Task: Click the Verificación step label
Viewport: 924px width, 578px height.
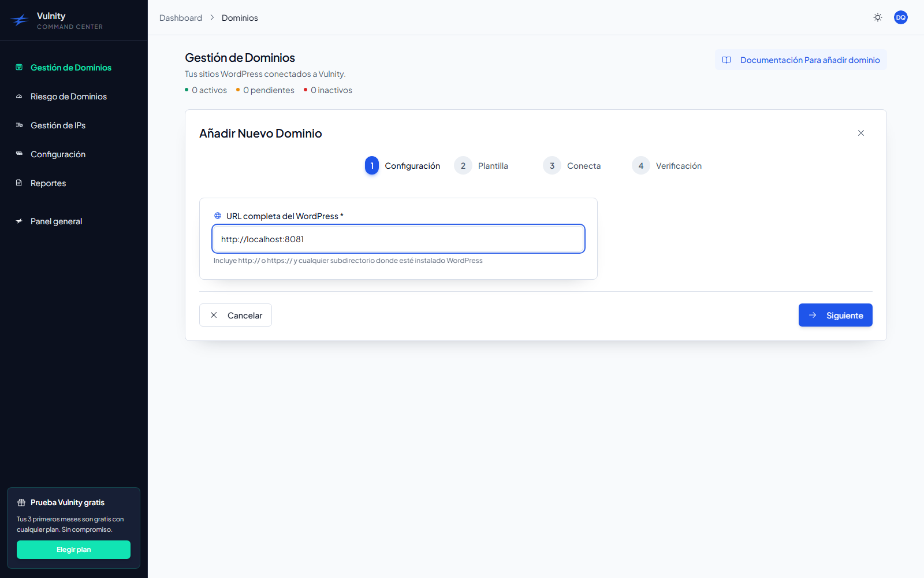Action: click(679, 166)
